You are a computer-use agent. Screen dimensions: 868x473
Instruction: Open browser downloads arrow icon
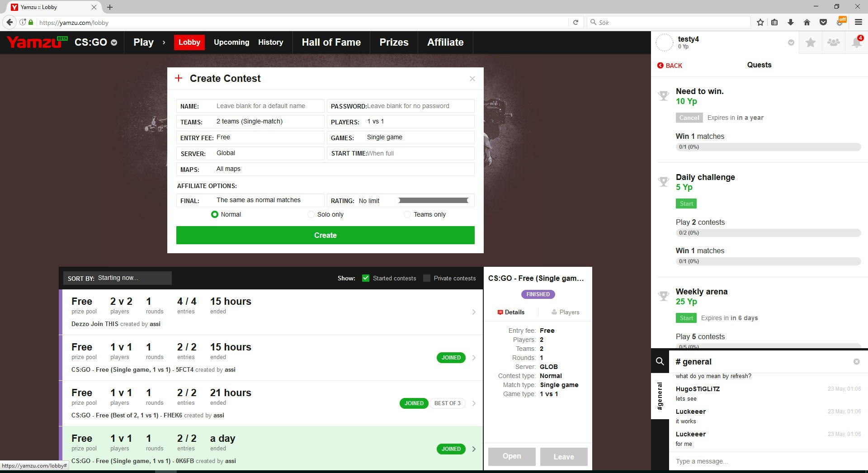coord(791,22)
